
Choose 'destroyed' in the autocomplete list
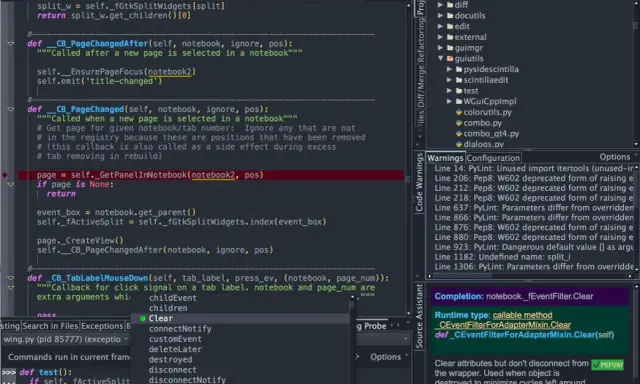coord(170,360)
